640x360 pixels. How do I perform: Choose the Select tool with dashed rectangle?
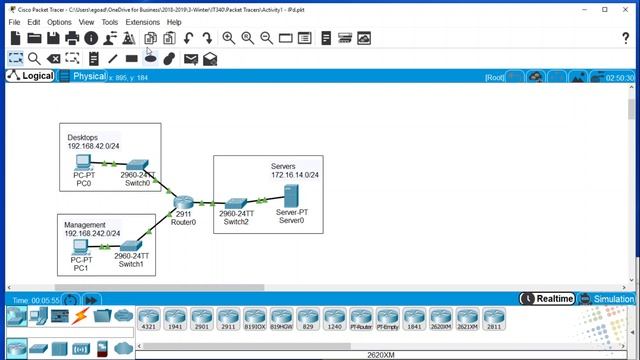(16, 58)
